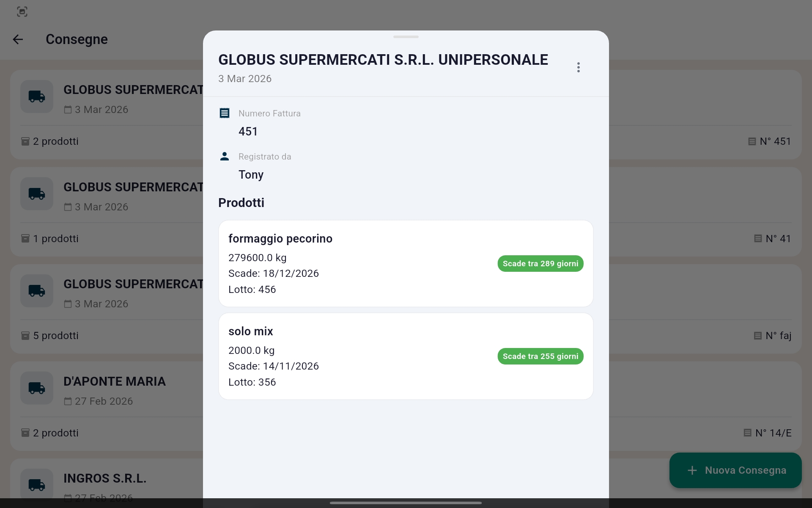This screenshot has height=508, width=812.
Task: Click the document scan icon top-left
Action: 22,11
